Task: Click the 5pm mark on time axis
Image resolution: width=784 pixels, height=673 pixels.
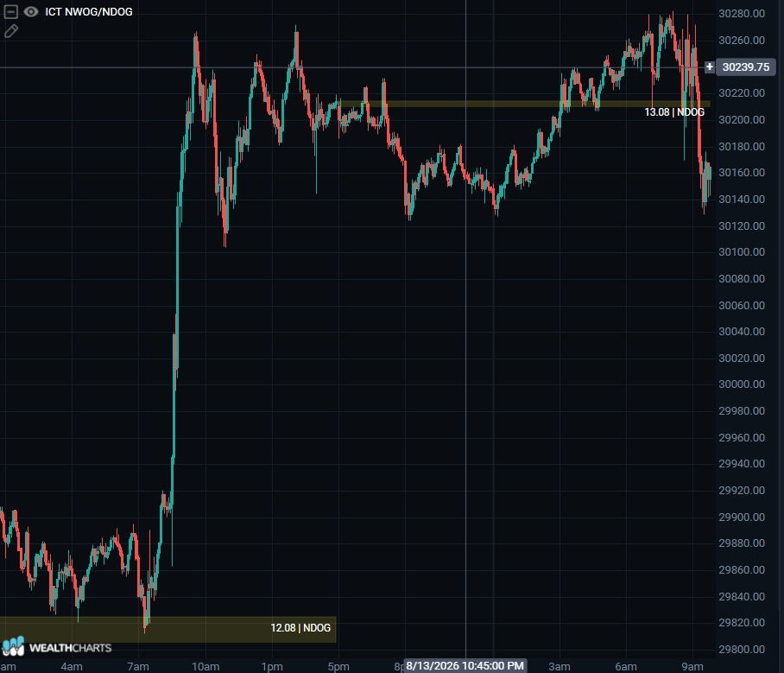Action: click(338, 666)
